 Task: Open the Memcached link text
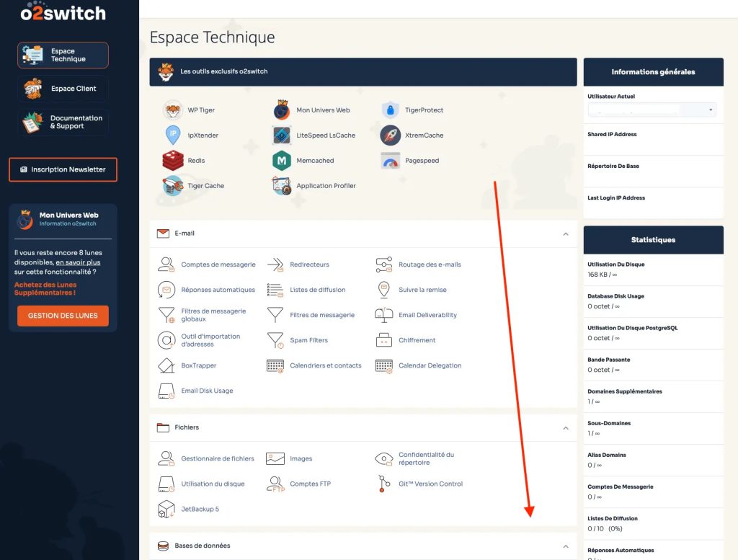315,161
